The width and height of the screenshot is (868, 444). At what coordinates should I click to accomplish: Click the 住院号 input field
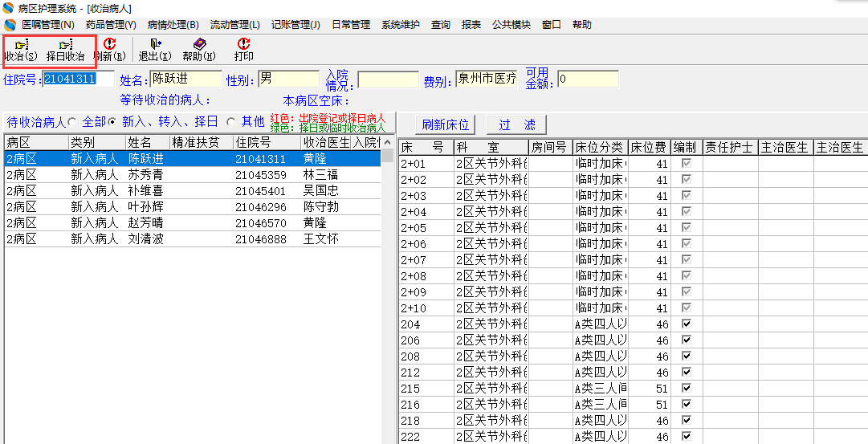click(79, 79)
